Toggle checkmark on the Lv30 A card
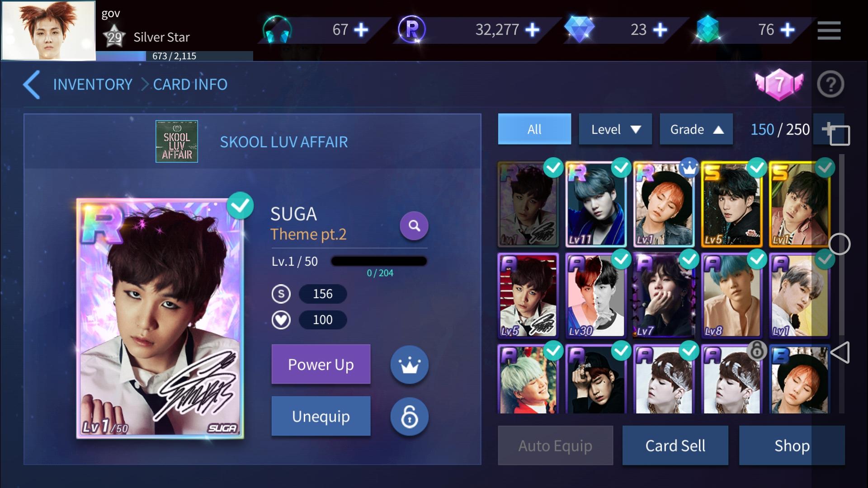Screen dimensions: 868x488 click(621, 259)
